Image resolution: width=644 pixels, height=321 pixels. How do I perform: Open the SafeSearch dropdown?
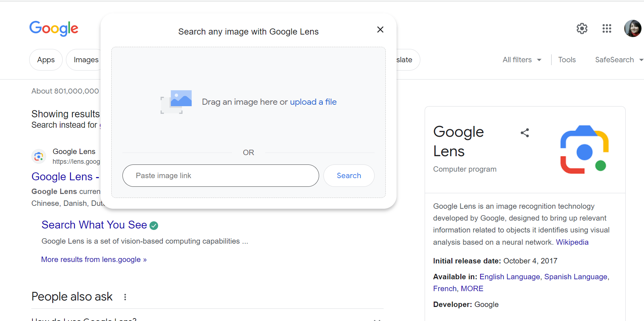tap(619, 60)
